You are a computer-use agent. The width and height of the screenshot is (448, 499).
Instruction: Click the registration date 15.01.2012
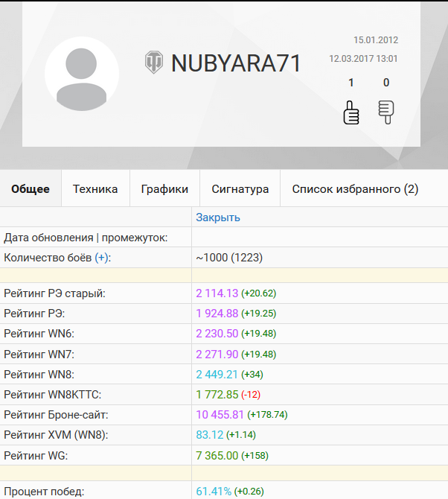pyautogui.click(x=376, y=40)
